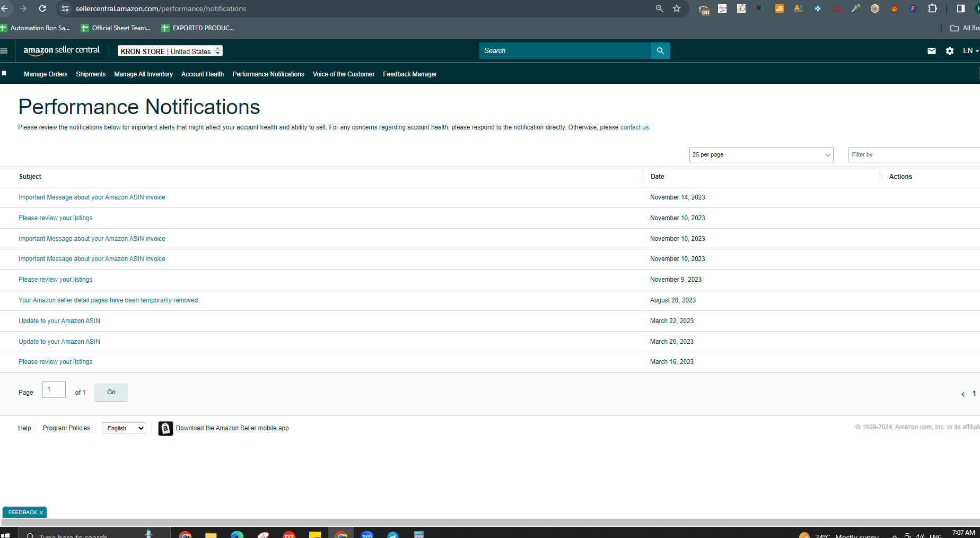Viewport: 980px width, 538px height.
Task: Go to Shipments in the navigation bar
Action: [x=91, y=74]
